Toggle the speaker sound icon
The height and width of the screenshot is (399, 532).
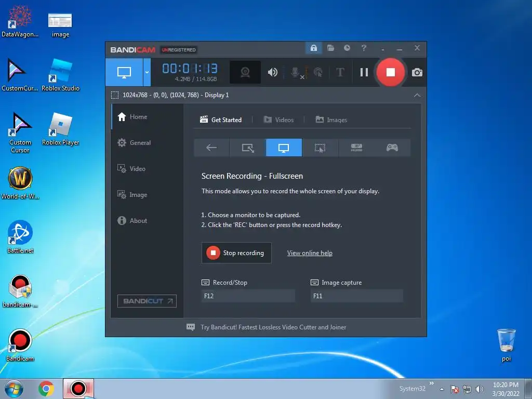(x=272, y=72)
